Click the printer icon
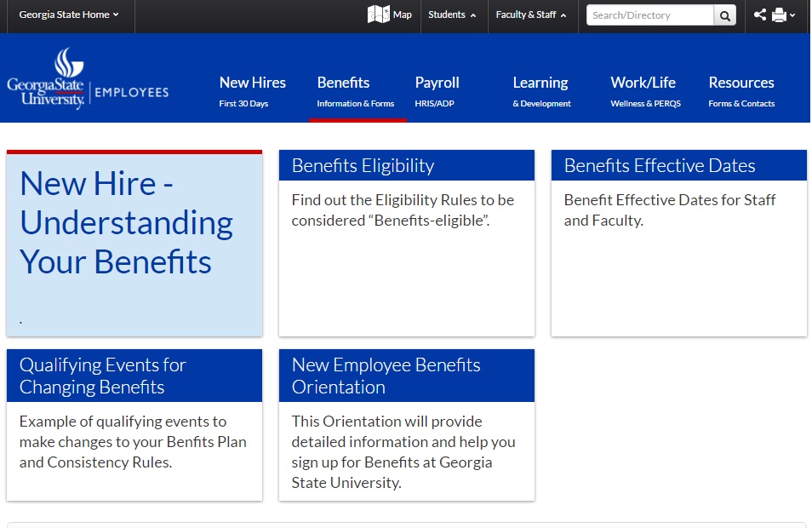Viewport: 812px width, 528px height. coord(779,15)
